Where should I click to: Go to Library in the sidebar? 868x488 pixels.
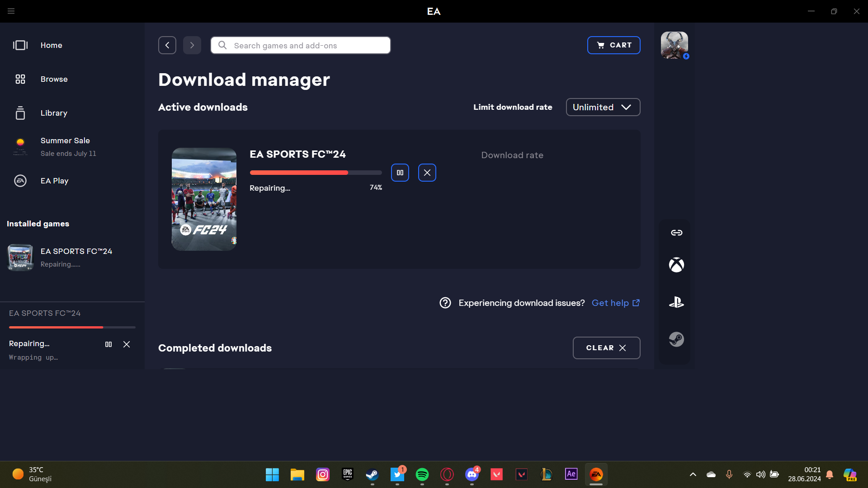pos(54,113)
